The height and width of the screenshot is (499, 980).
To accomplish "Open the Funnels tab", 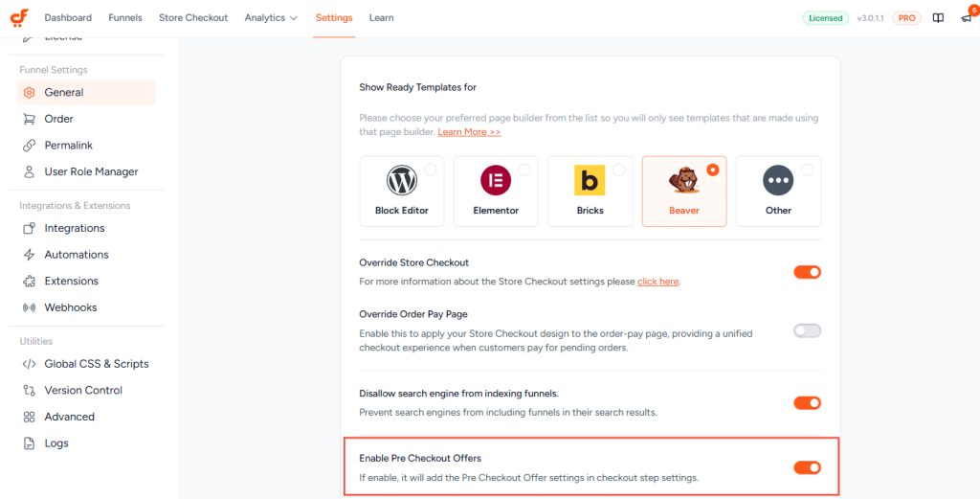I will [125, 18].
